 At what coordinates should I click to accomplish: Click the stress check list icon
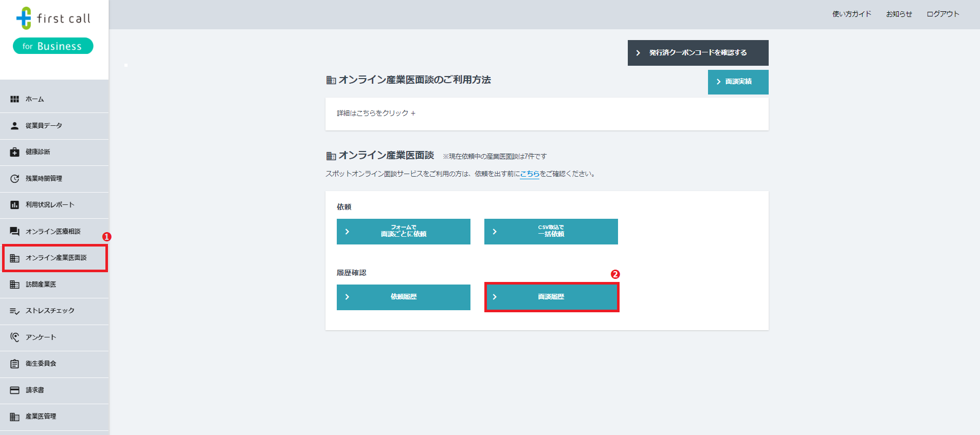click(14, 311)
